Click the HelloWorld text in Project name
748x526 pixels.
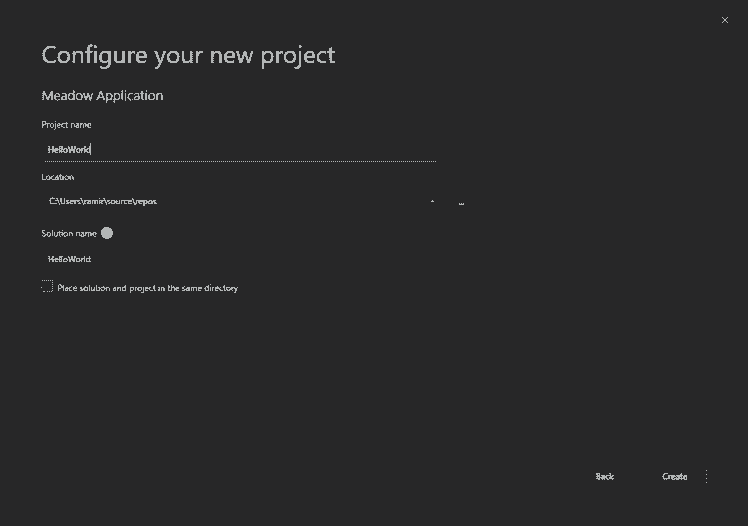pyautogui.click(x=69, y=150)
